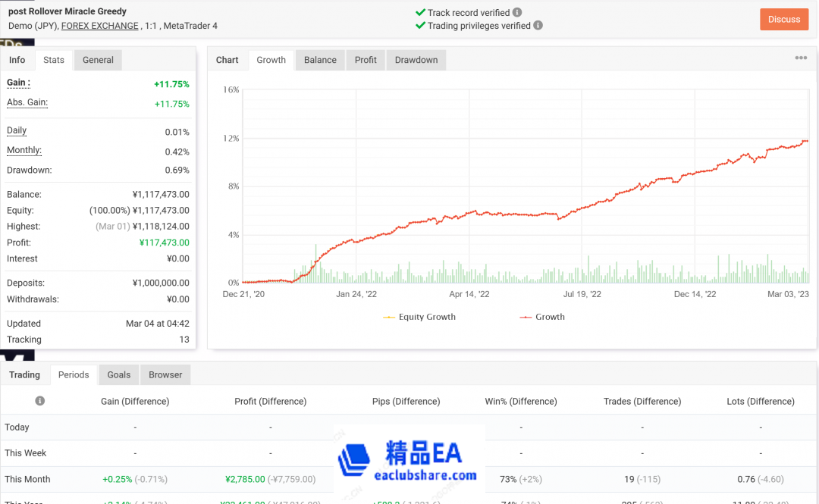Click the Pips (Difference) column header
Image resolution: width=819 pixels, height=504 pixels.
tap(406, 401)
